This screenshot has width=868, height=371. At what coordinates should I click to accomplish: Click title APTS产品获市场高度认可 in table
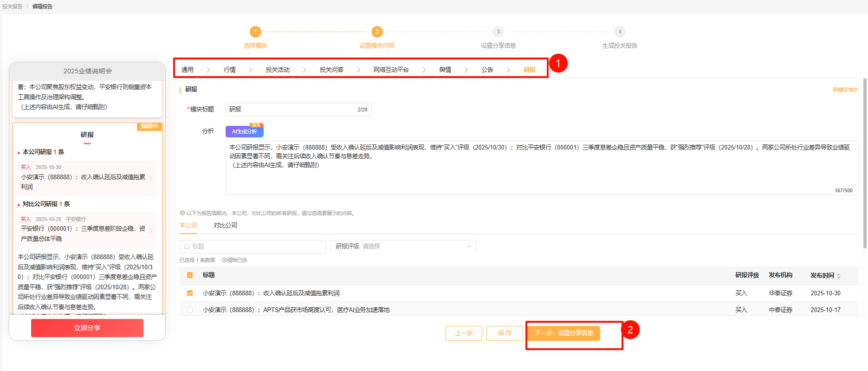pos(296,310)
